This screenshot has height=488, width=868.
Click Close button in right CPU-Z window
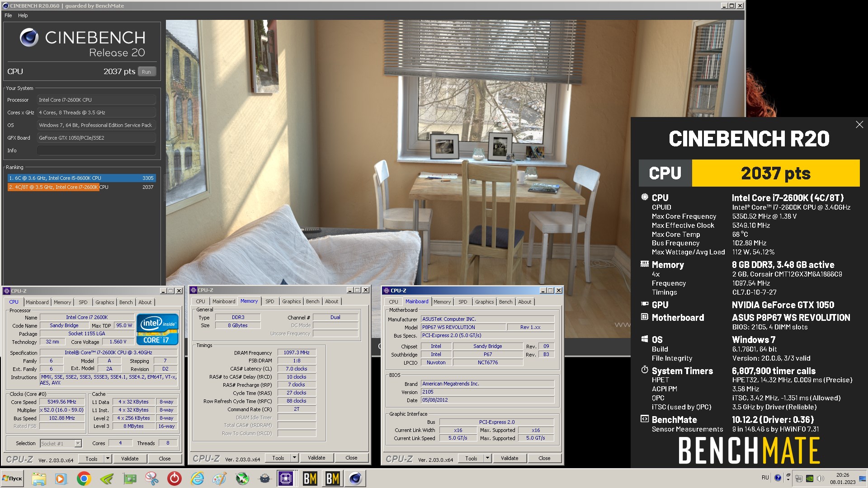point(544,458)
